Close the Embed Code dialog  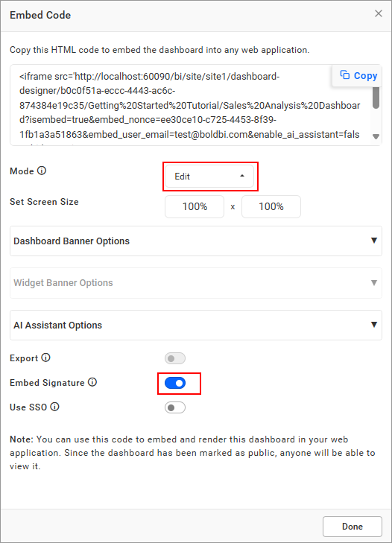(379, 13)
